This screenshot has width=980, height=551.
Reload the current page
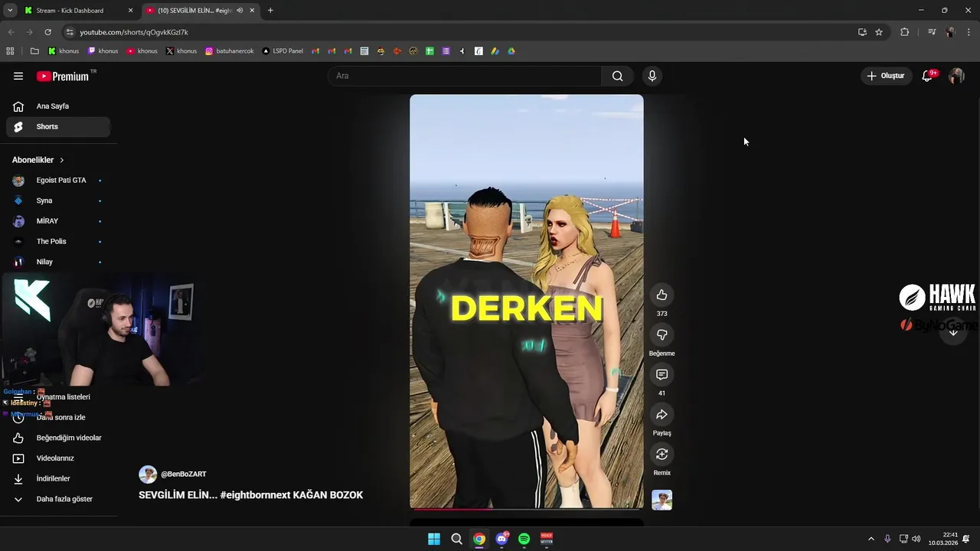(x=47, y=32)
